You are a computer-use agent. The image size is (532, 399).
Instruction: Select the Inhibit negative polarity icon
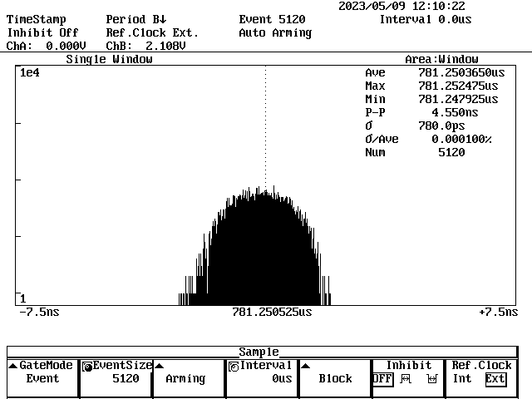[431, 379]
